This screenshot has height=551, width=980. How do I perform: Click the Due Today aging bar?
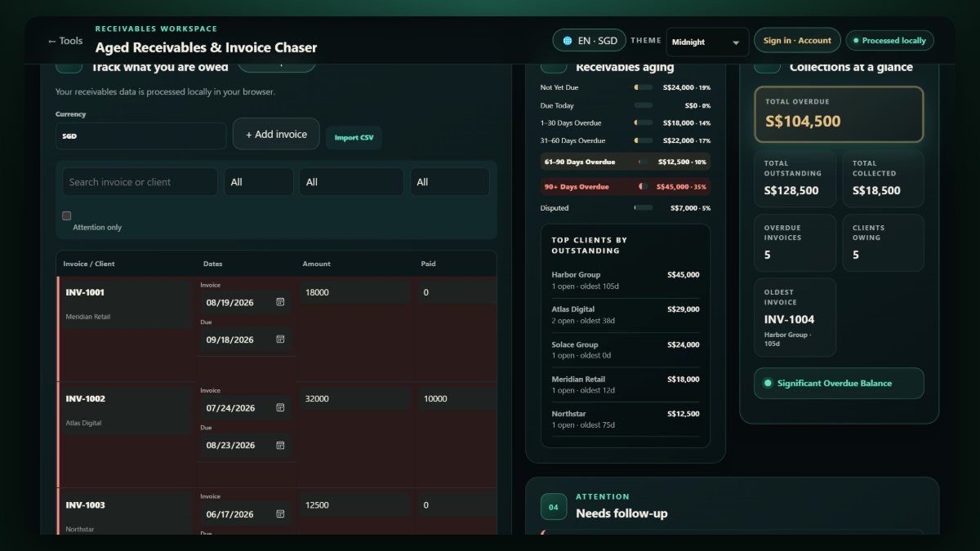pos(644,105)
